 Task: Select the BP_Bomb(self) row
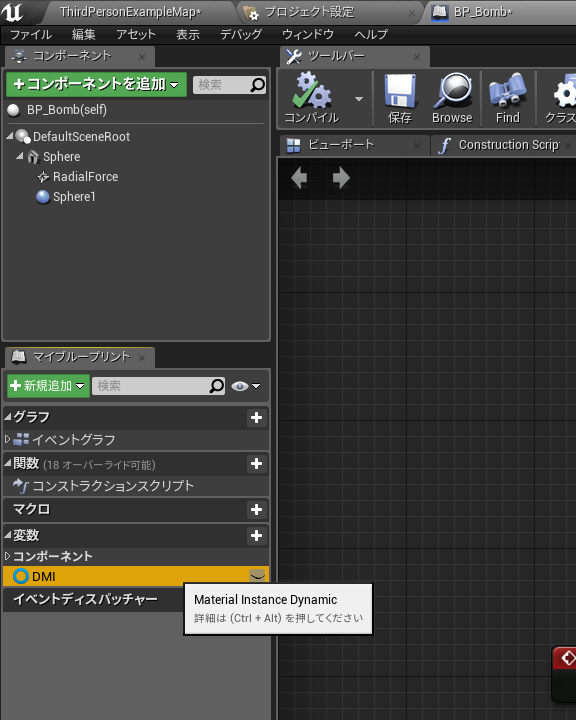pos(136,110)
